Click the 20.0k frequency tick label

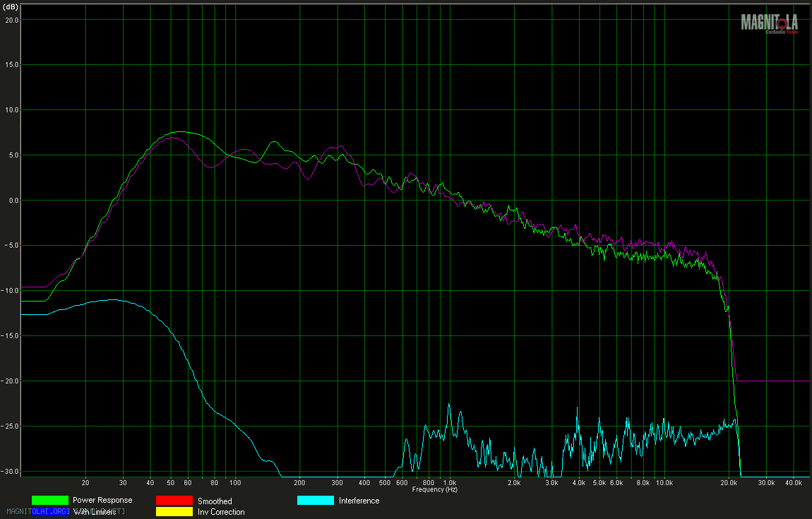[729, 483]
